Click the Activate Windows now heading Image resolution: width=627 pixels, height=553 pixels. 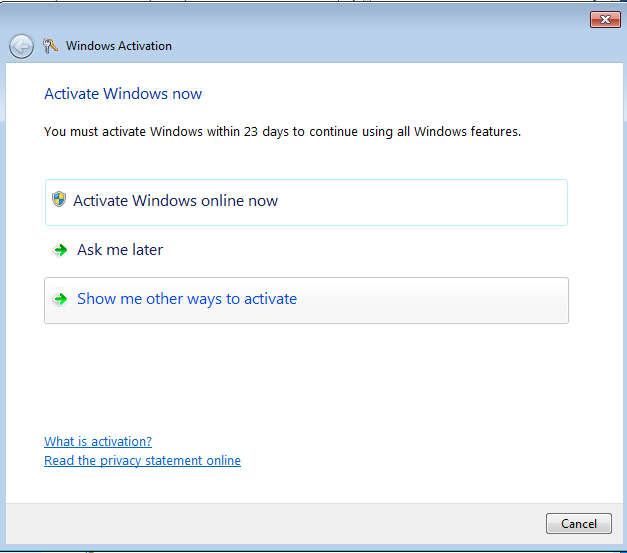[123, 94]
